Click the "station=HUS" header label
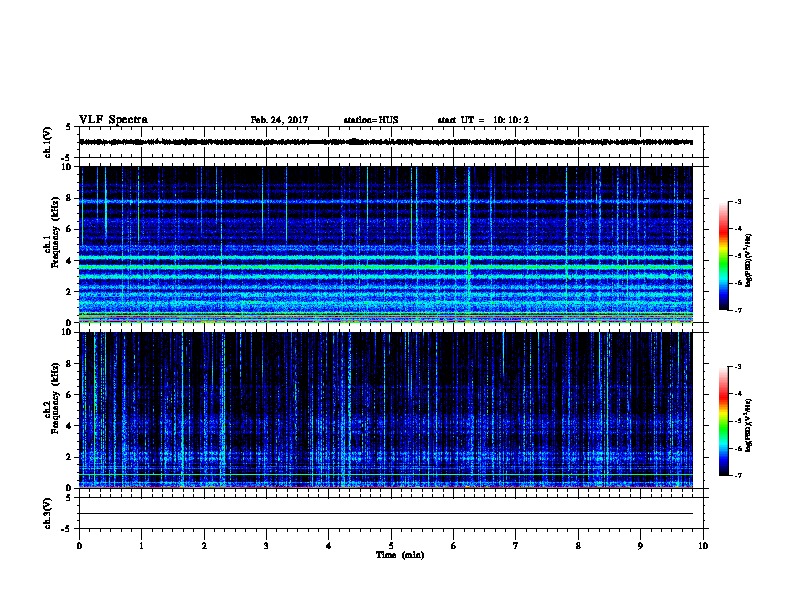Image resolution: width=792 pixels, height=612 pixels. (371, 120)
